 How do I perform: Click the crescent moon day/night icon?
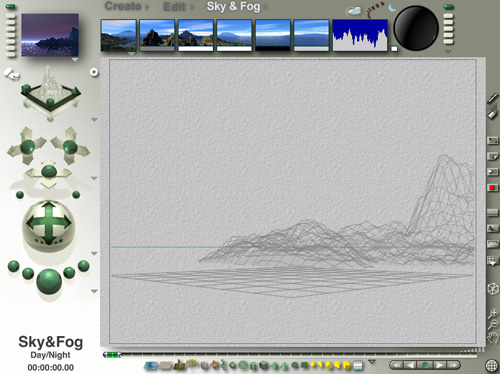[x=392, y=7]
